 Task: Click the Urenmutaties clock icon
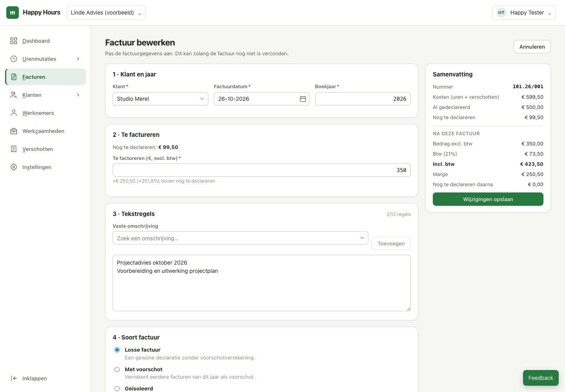click(x=14, y=59)
